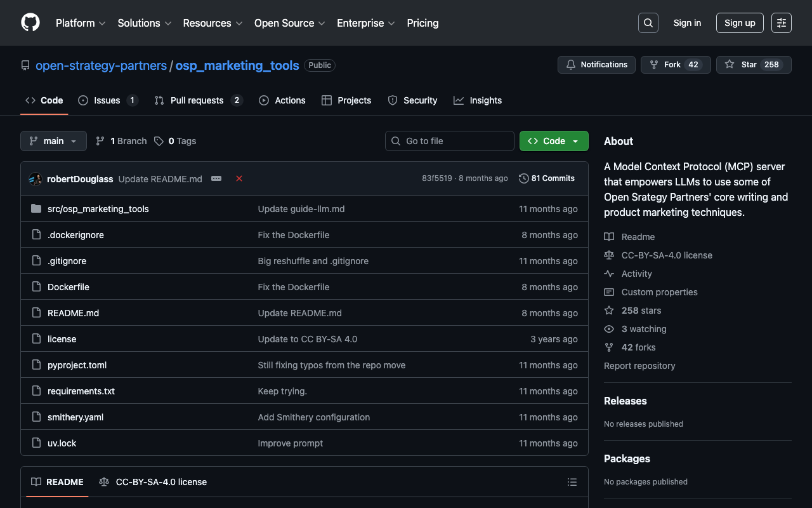
Task: Click the appearance settings icon in header
Action: pos(781,23)
